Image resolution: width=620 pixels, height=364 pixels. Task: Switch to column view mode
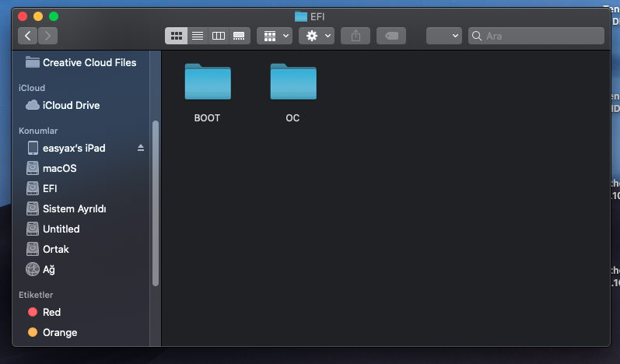pos(219,36)
